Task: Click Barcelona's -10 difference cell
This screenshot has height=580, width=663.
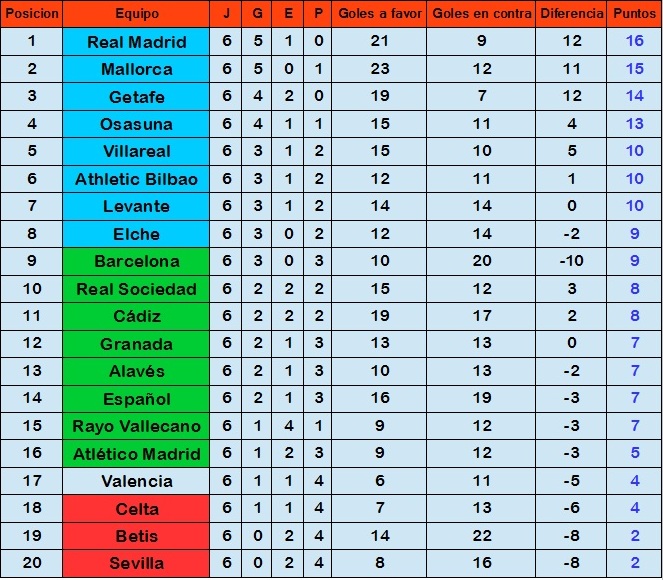Action: (571, 261)
